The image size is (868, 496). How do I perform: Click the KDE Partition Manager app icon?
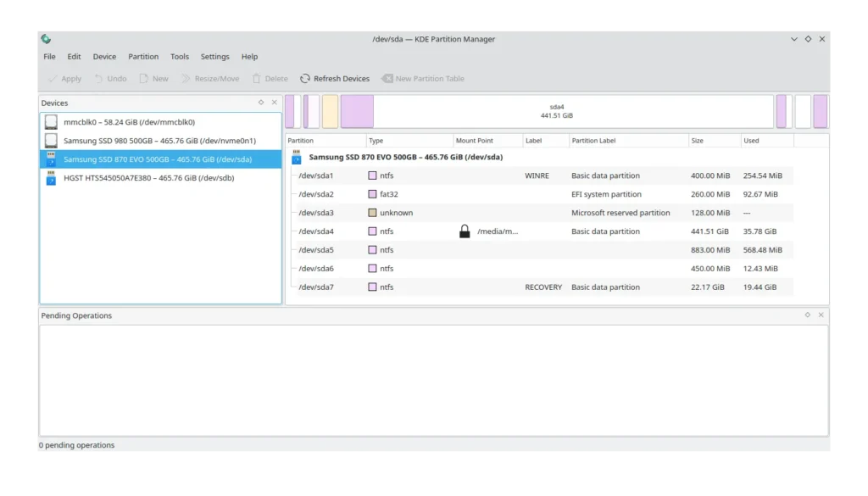(x=46, y=39)
